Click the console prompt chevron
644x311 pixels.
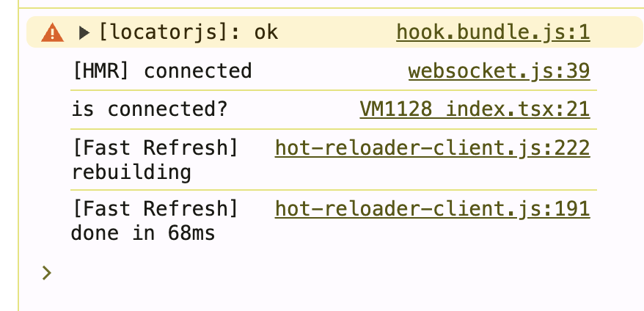(x=47, y=273)
